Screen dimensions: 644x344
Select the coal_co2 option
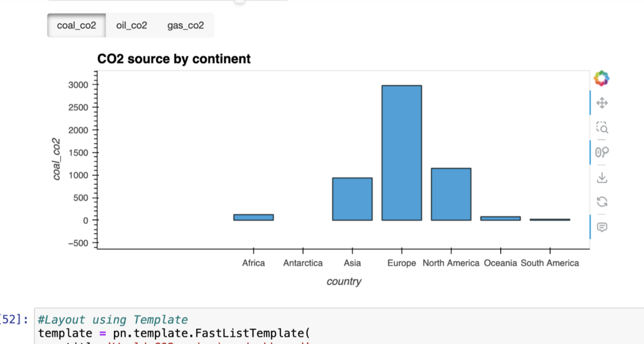(76, 25)
